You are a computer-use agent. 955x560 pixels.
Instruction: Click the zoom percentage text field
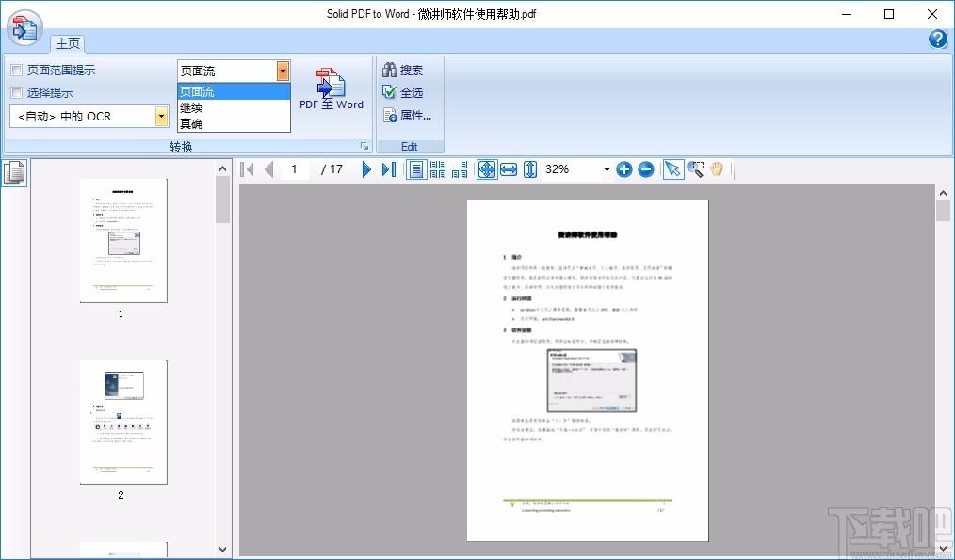[572, 169]
